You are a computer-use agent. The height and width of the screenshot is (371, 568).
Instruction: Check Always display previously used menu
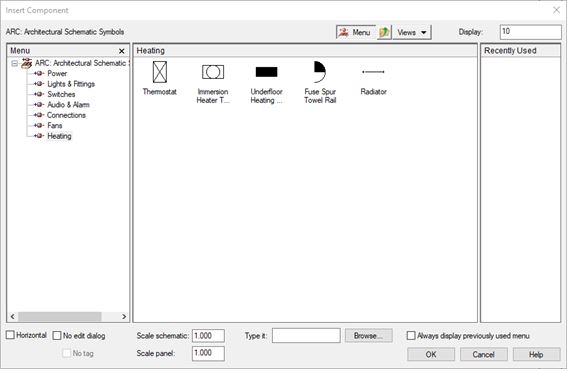pos(411,335)
